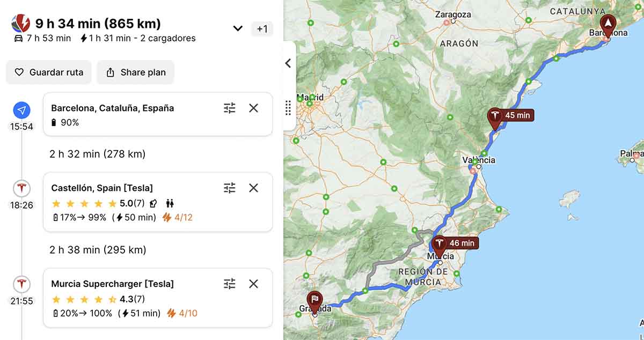Screen dimensions: 644x340
Task: Click the Tesla icon beside Murcia stop
Action: [21, 285]
